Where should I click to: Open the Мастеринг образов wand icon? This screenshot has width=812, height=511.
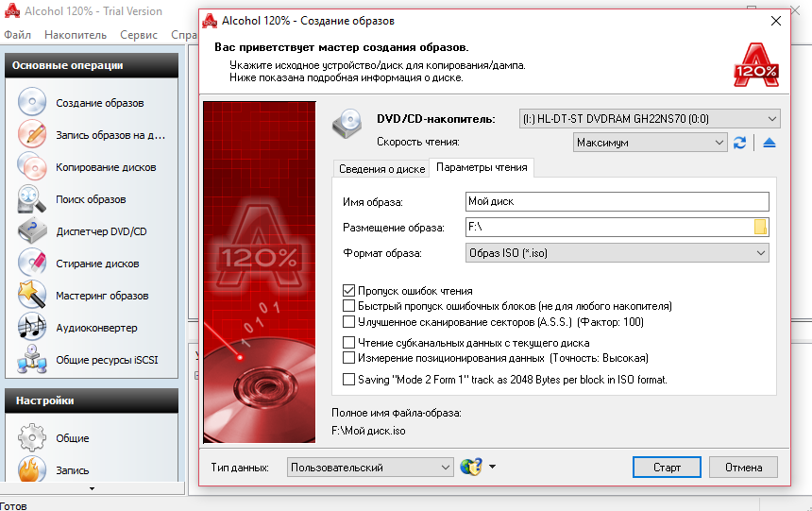click(32, 295)
